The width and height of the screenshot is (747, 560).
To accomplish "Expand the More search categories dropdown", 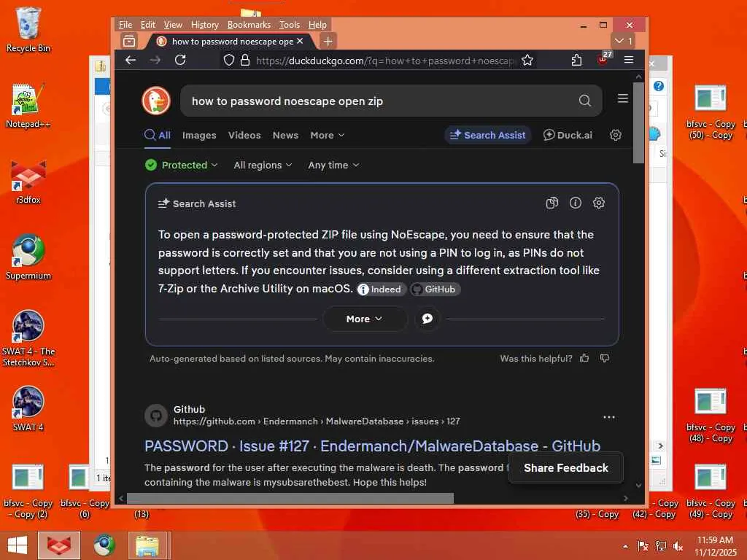I will 328,135.
